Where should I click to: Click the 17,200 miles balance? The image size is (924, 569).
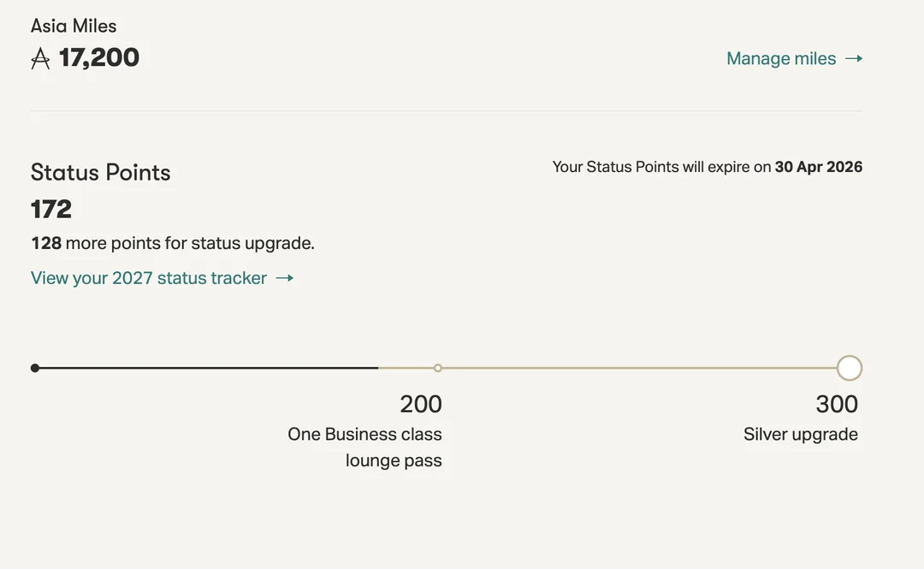[99, 57]
